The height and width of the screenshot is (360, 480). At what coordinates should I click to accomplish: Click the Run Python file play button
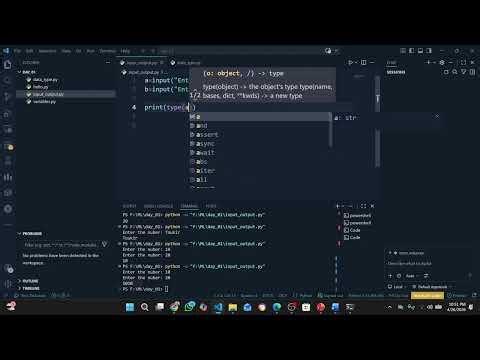pos(350,62)
